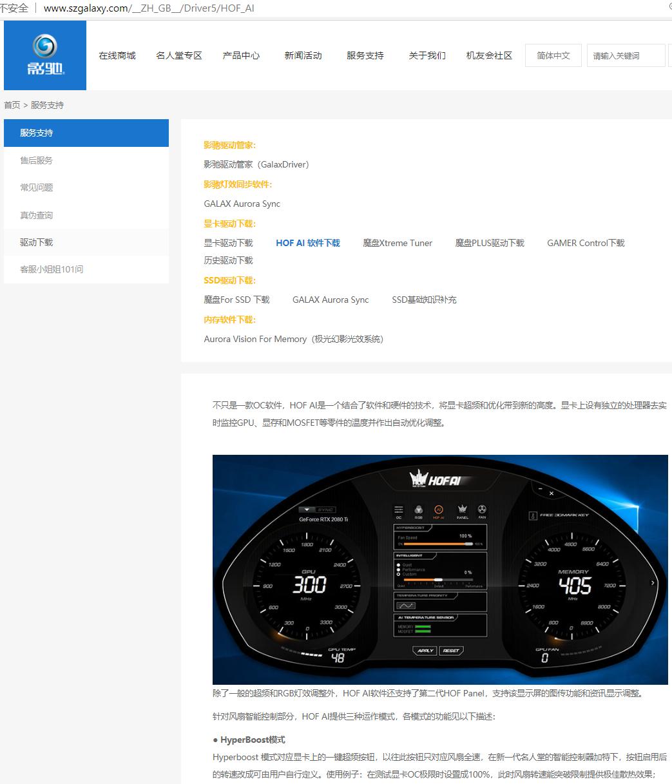Select the Performance radio option
672x784 pixels.
pos(399,569)
